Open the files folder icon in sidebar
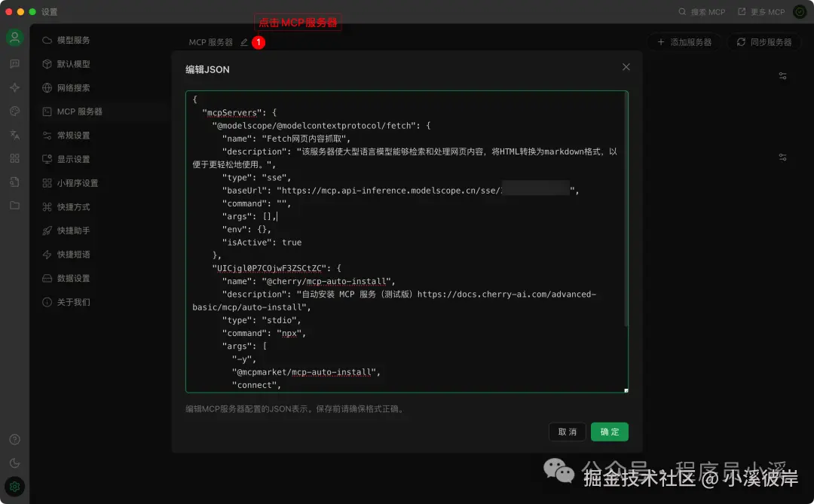 (14, 206)
